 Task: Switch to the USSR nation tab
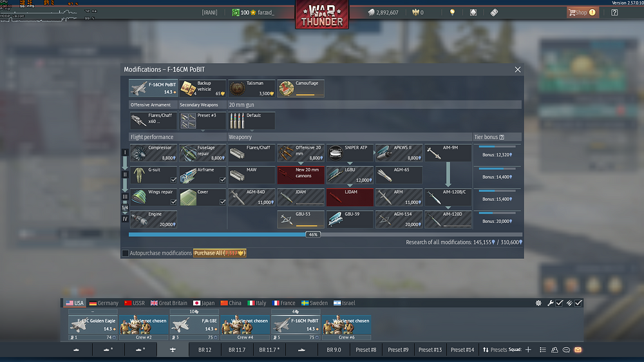click(135, 303)
